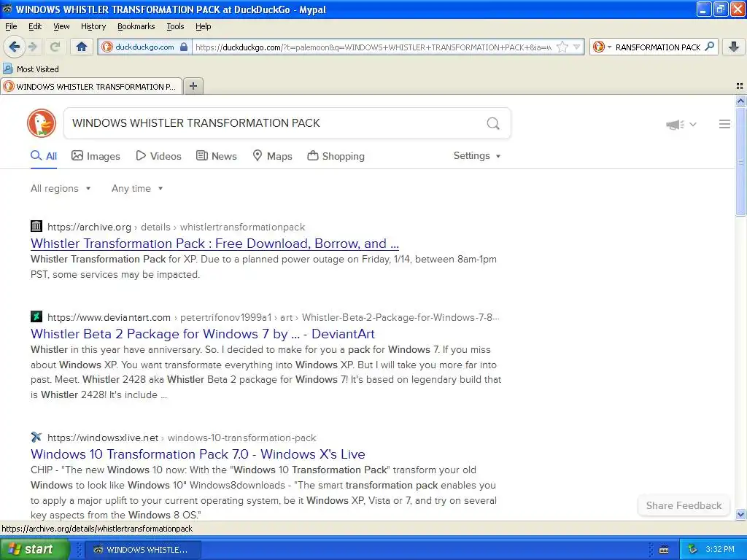The image size is (747, 560).
Task: Click the https://windowsxlive.net result URL
Action: 103,438
